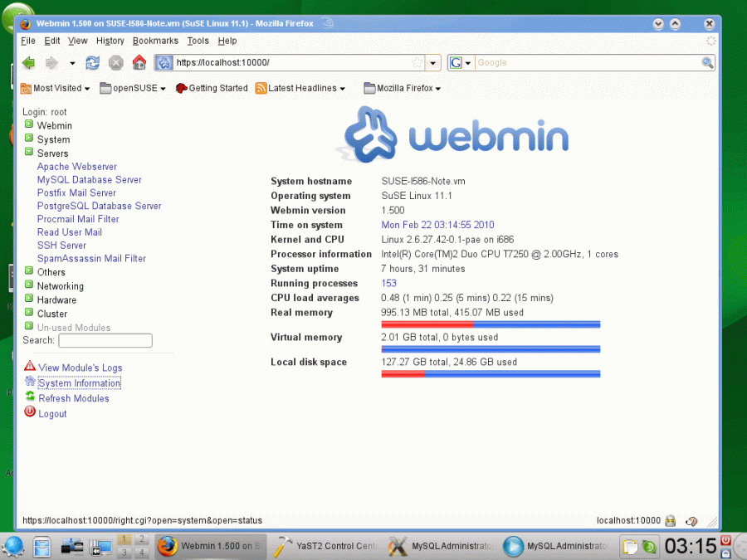The image size is (747, 560).
Task: Open the MySQL Database Server module
Action: [89, 179]
